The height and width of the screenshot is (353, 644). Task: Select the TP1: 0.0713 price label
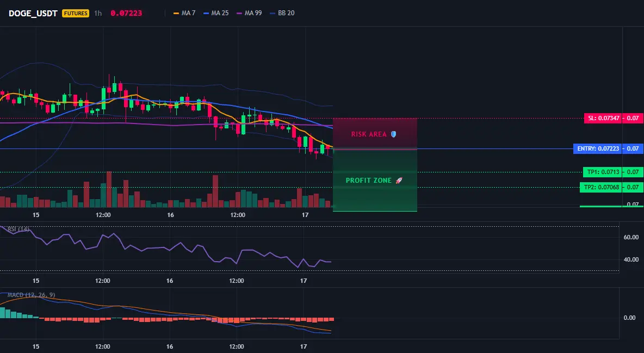click(602, 172)
